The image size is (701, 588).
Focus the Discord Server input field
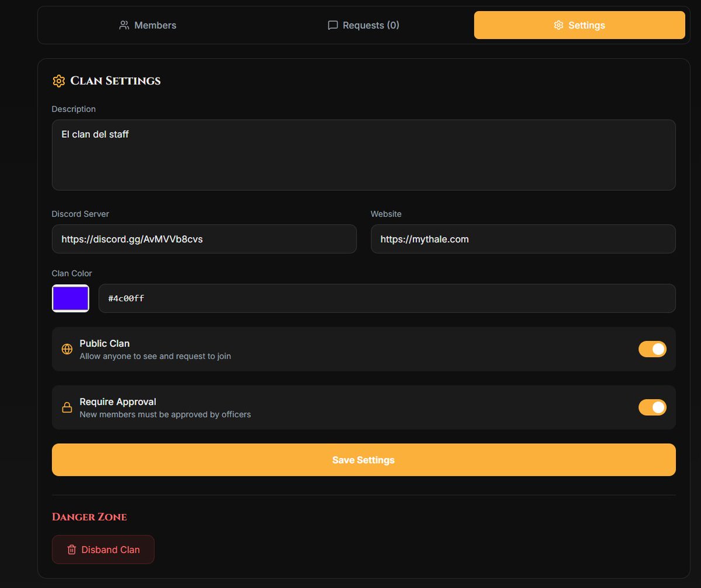coord(204,239)
